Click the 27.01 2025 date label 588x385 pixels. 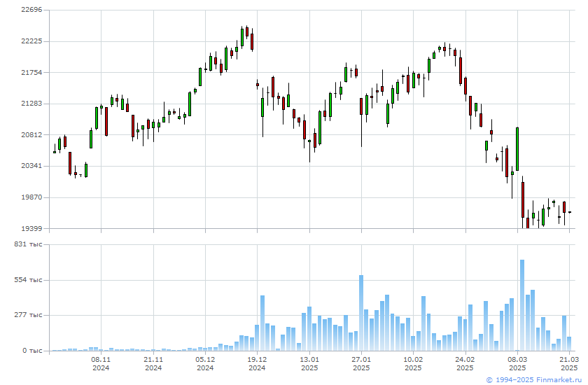point(361,363)
